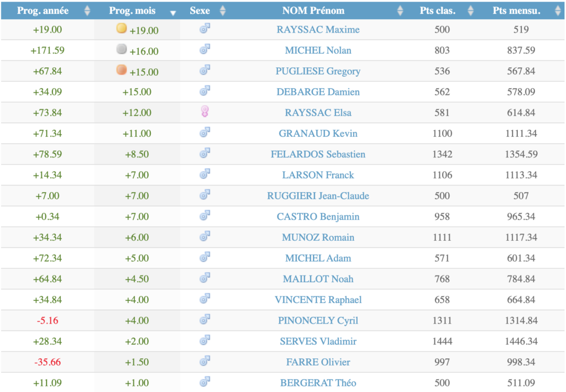Toggle the Prog. mois descending sort arrow
This screenshot has width=566, height=392.
173,12
